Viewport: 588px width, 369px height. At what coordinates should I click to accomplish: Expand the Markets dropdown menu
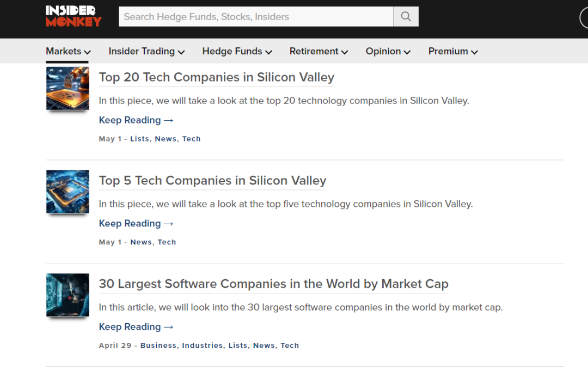(68, 51)
